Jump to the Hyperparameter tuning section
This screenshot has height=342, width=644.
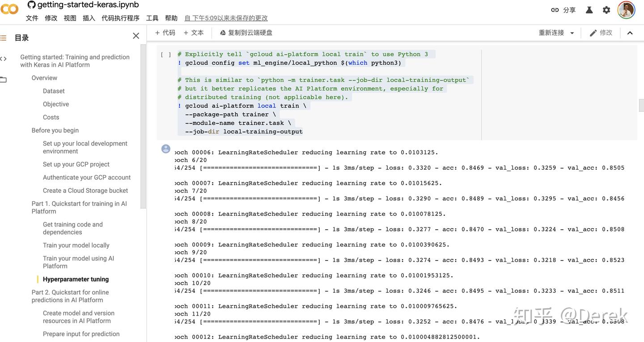click(x=76, y=279)
